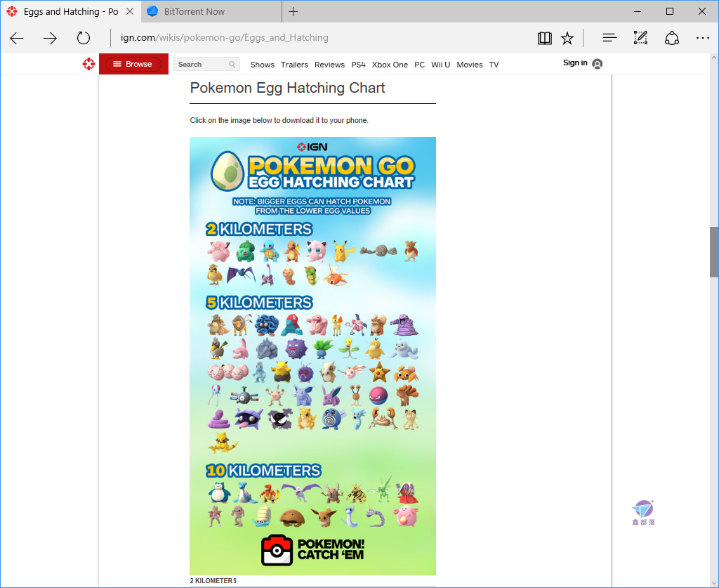Open the Shows section
The image size is (719, 588).
pos(263,65)
